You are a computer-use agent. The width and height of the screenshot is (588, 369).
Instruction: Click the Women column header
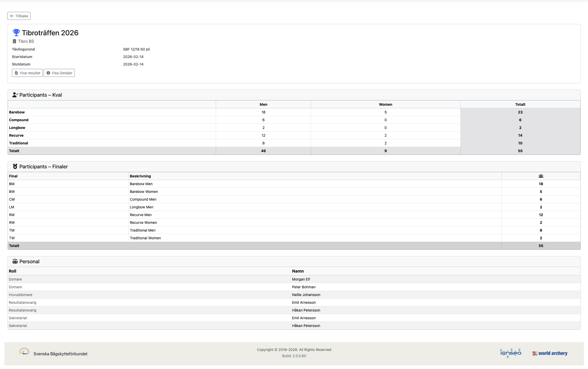(x=385, y=104)
